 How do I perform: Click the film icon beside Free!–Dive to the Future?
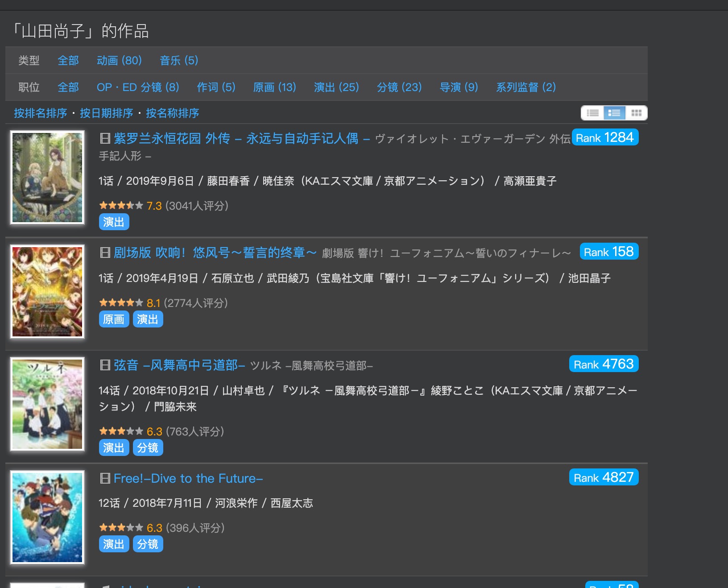pos(106,478)
